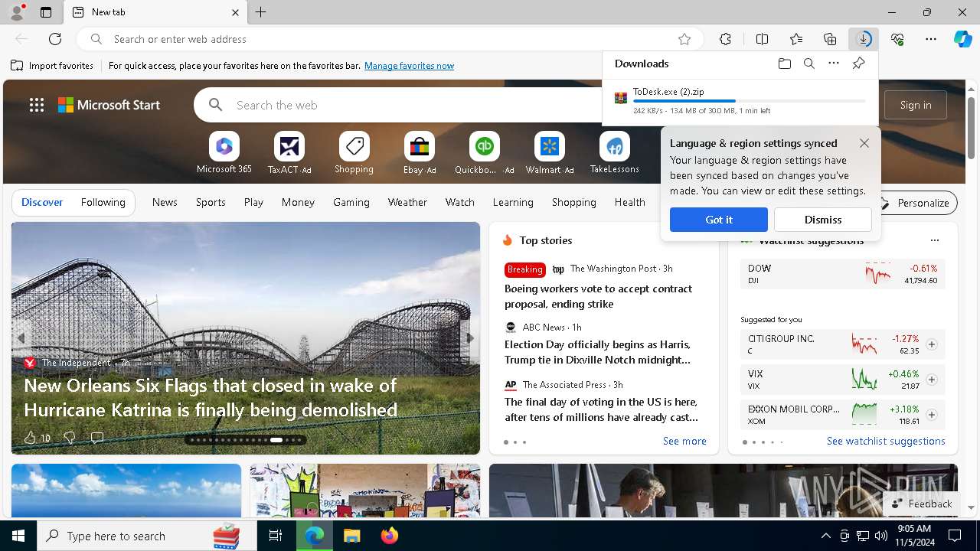Image resolution: width=980 pixels, height=551 pixels.
Task: Click the Import favorites button
Action: pos(52,66)
